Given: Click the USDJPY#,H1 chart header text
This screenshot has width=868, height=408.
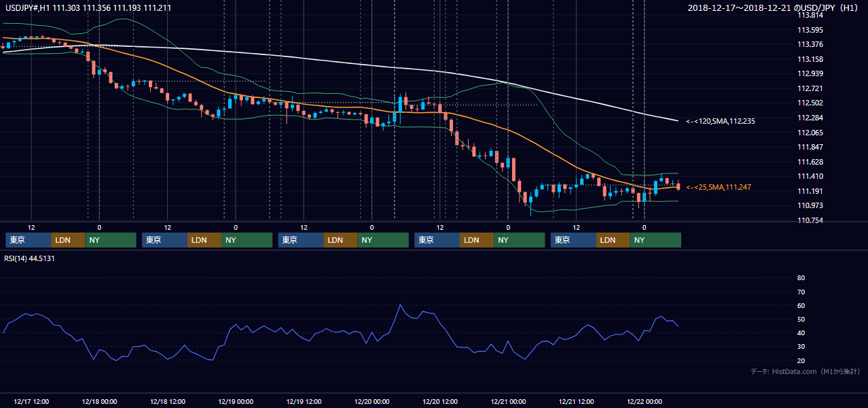Looking at the screenshot, I should coord(88,8).
